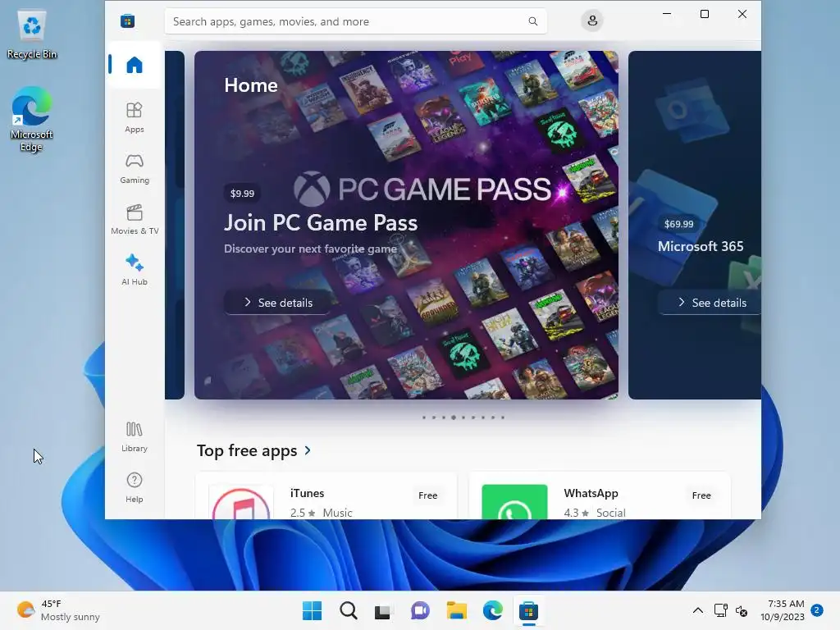This screenshot has width=840, height=630.
Task: Click the Free button for iTunes
Action: tap(427, 495)
